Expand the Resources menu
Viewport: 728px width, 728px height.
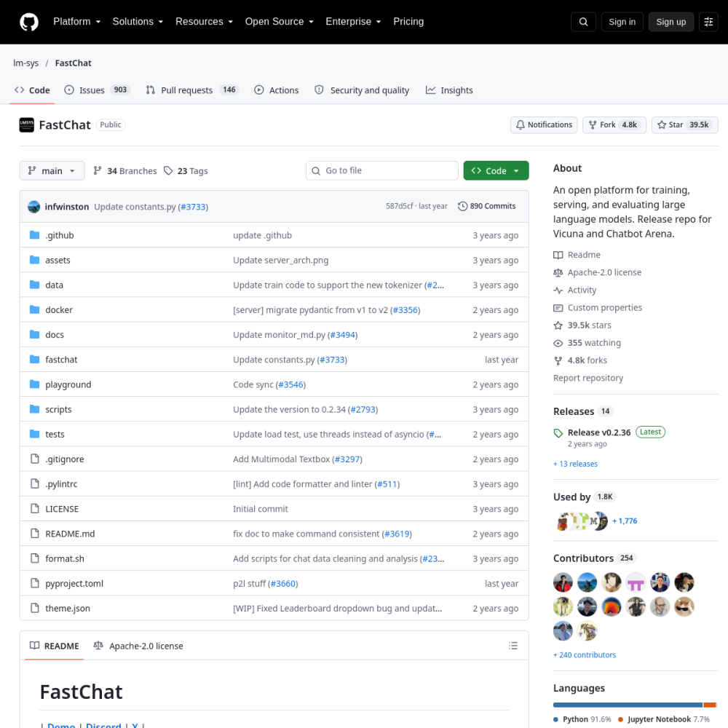[205, 22]
